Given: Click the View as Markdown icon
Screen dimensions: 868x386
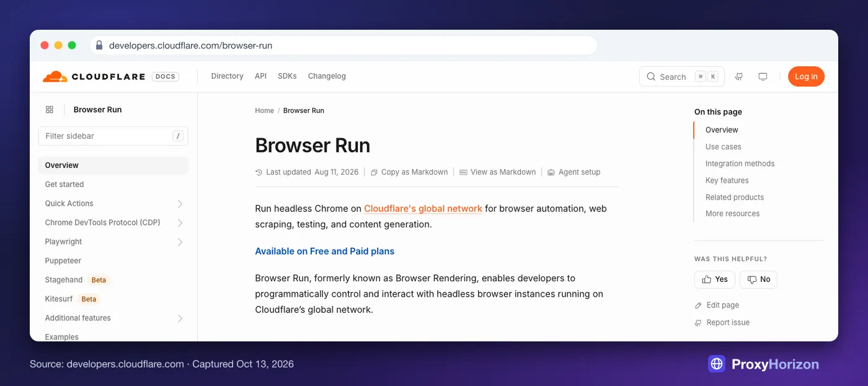Looking at the screenshot, I should [x=463, y=172].
